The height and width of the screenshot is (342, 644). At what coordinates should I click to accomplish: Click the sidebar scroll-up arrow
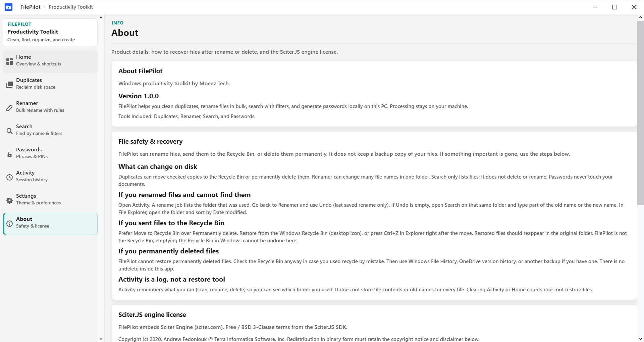[x=101, y=17]
